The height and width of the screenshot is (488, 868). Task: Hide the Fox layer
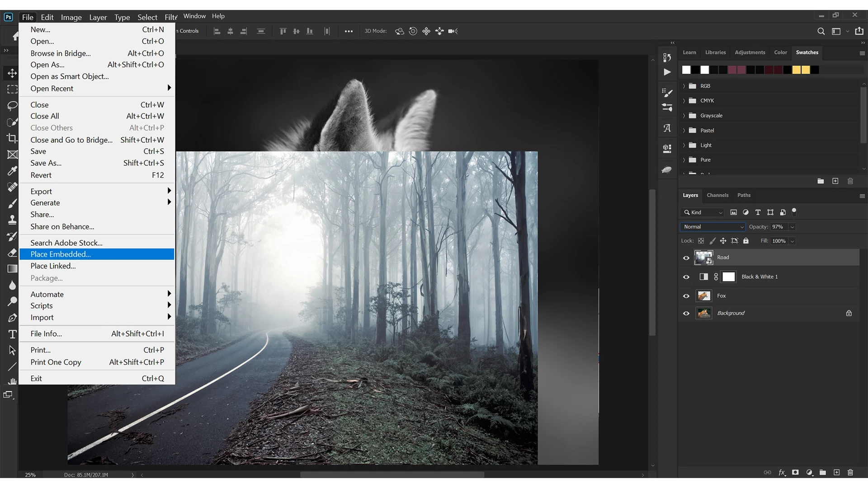686,296
